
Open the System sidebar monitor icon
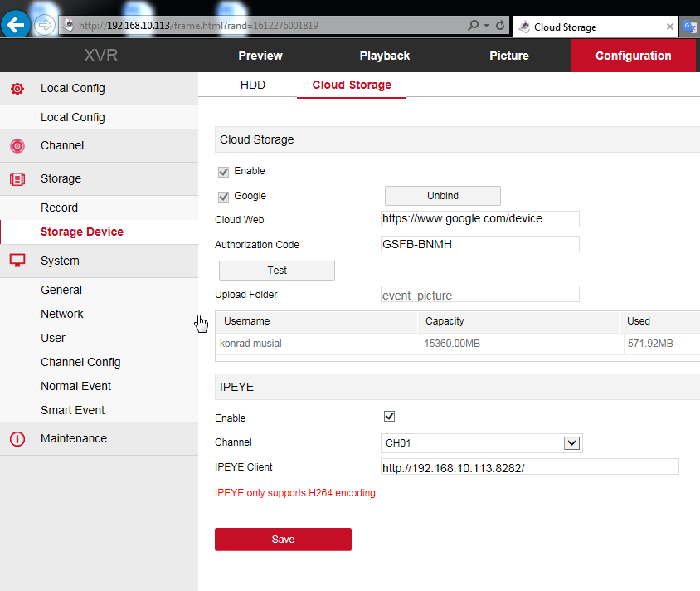[x=17, y=260]
